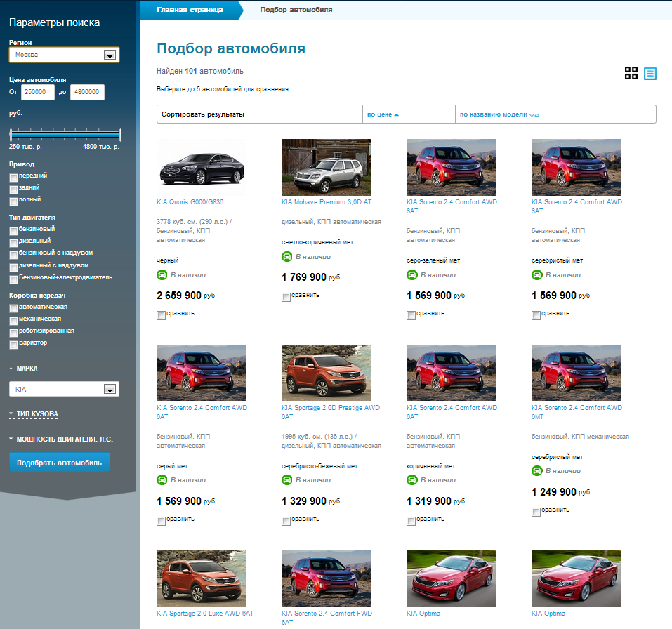Screen dimensions: 672x629
Task: Click availability icon for Sportage 2.0D Prestige
Action: (x=286, y=480)
